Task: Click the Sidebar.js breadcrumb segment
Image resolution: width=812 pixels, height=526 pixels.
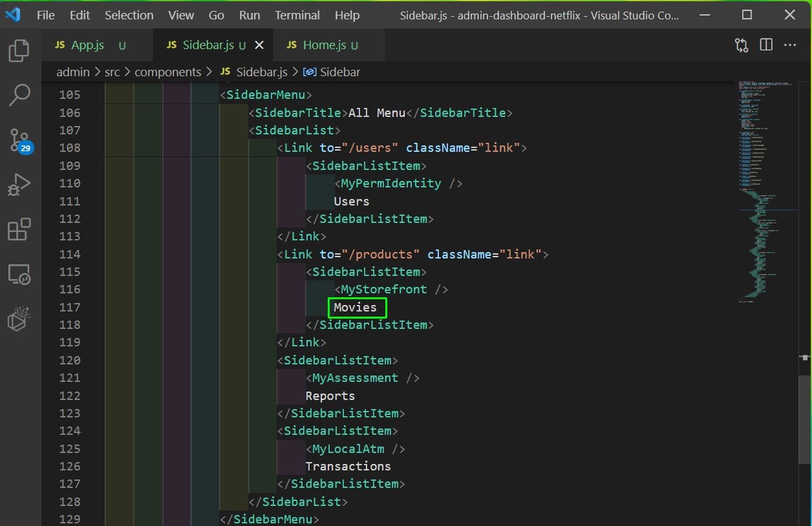Action: coord(254,72)
